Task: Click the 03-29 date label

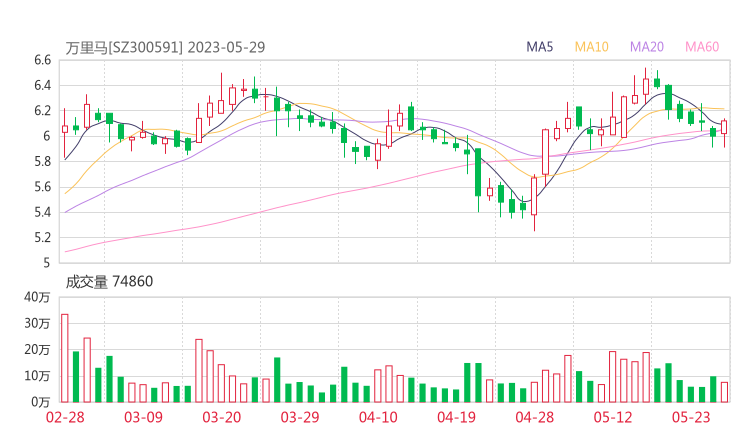Action: coord(299,418)
